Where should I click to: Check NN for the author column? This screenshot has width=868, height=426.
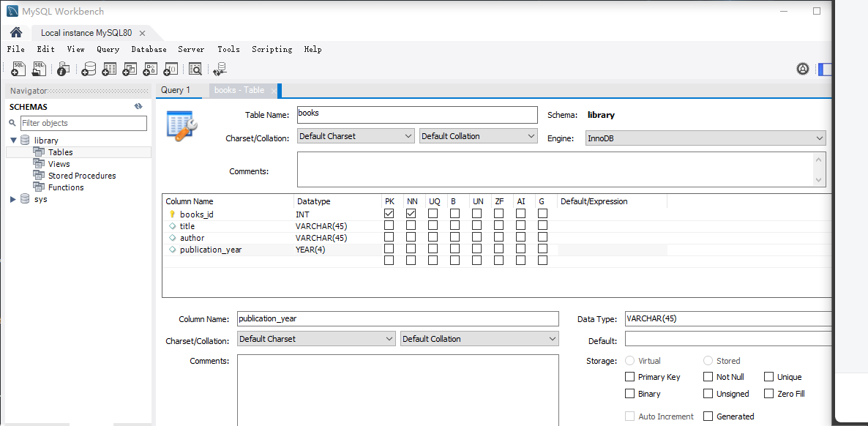tap(411, 237)
